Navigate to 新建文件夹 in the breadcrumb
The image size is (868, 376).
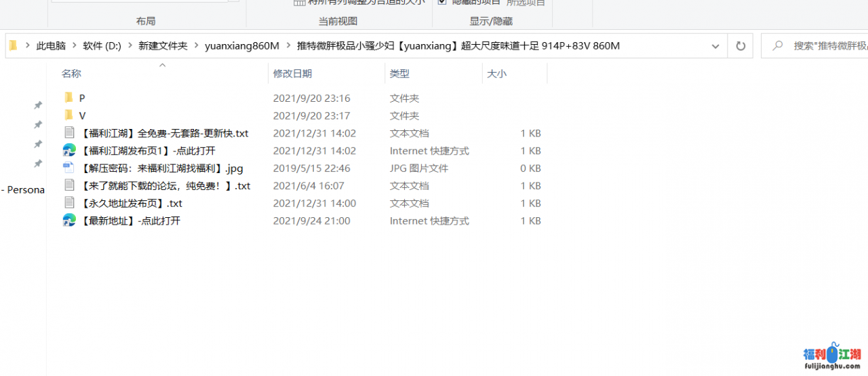point(163,46)
